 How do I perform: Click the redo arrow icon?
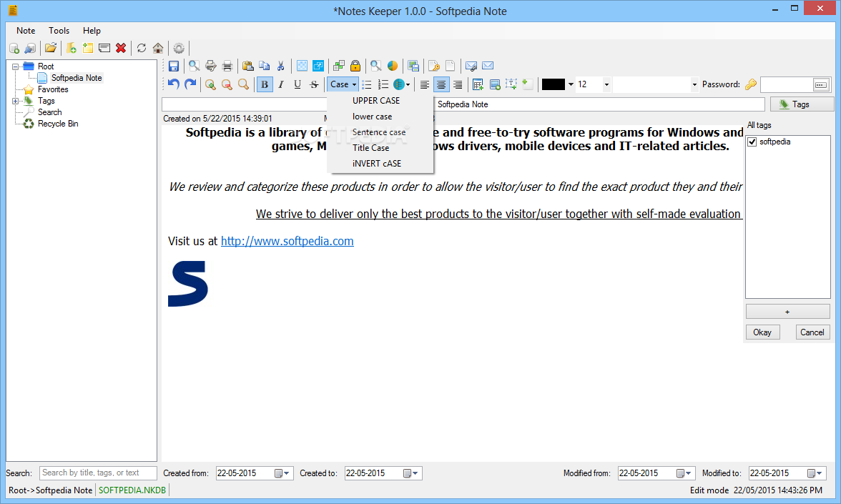pos(190,84)
